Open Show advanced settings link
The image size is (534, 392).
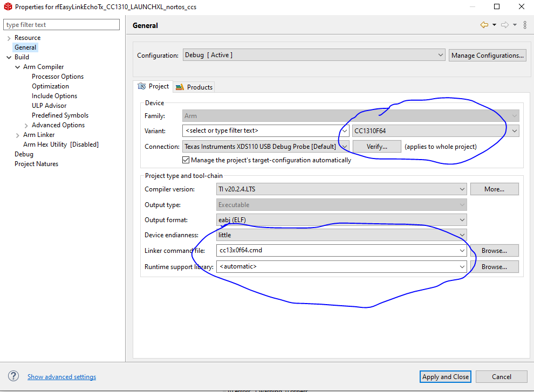pyautogui.click(x=61, y=377)
